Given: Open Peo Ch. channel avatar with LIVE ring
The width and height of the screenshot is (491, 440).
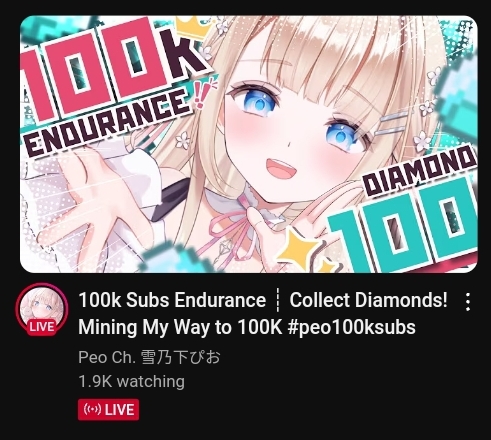Looking at the screenshot, I should (x=42, y=309).
